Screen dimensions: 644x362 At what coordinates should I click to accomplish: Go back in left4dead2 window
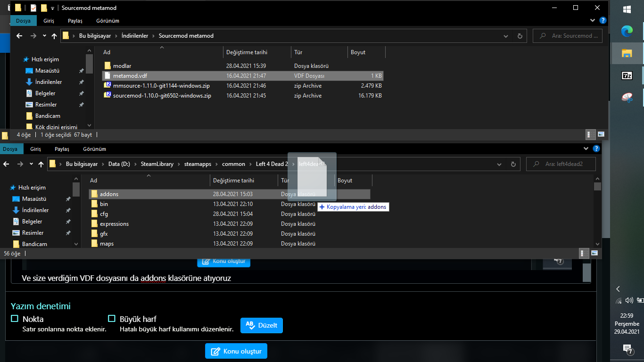(6, 164)
